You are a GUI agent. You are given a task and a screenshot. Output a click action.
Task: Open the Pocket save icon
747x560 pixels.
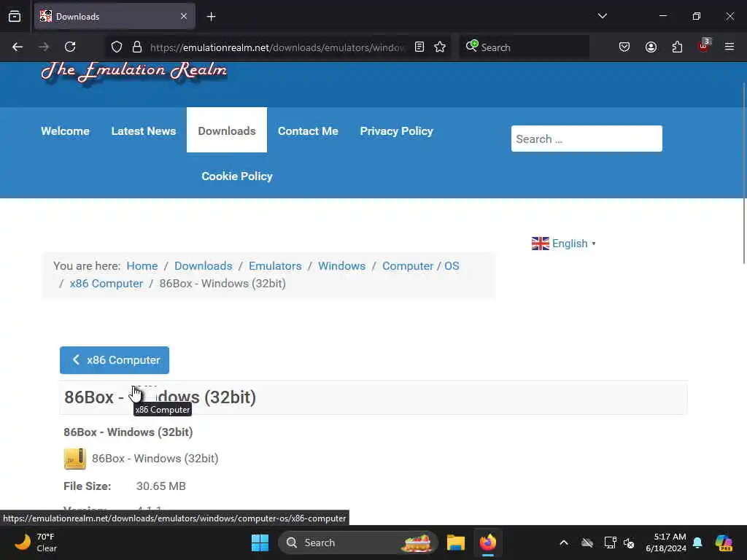[624, 47]
